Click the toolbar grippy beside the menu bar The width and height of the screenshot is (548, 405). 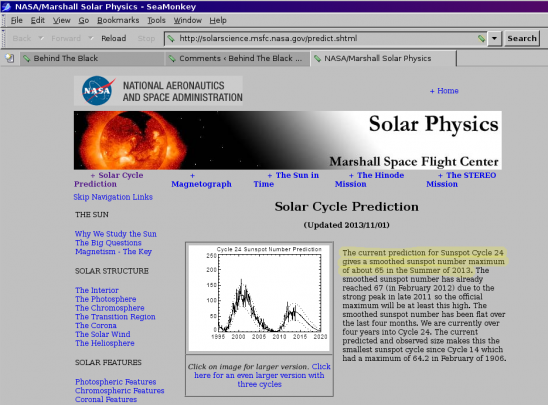pyautogui.click(x=3, y=20)
